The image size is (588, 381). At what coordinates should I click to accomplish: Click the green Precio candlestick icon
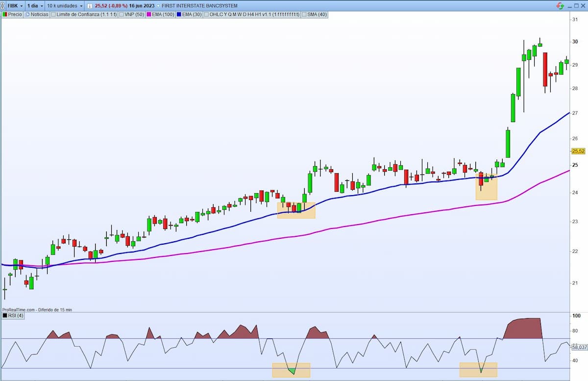(x=4, y=14)
